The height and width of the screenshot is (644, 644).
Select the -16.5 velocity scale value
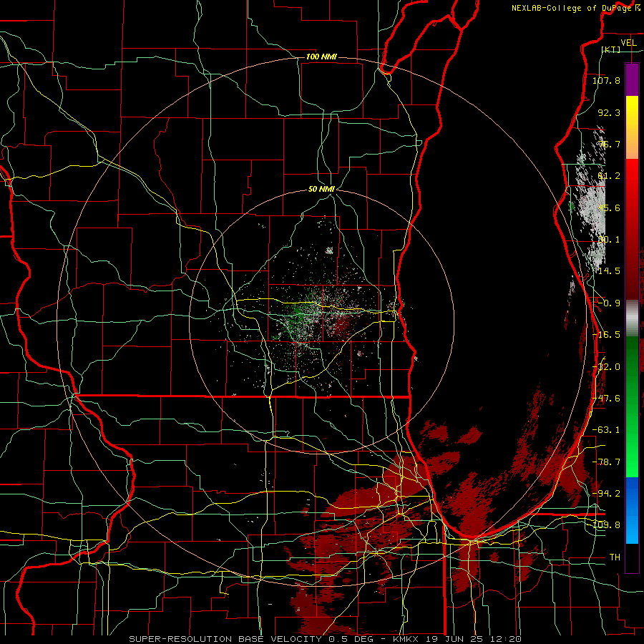click(606, 335)
